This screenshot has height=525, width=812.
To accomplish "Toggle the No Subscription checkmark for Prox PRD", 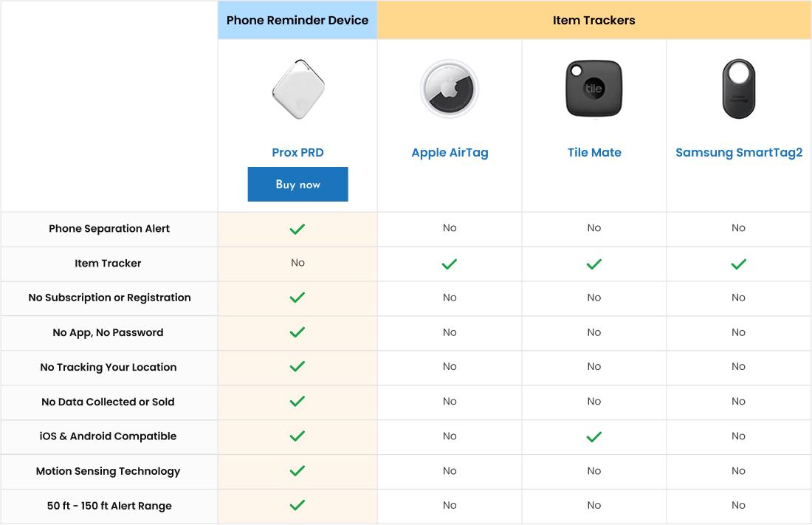I will (x=297, y=298).
